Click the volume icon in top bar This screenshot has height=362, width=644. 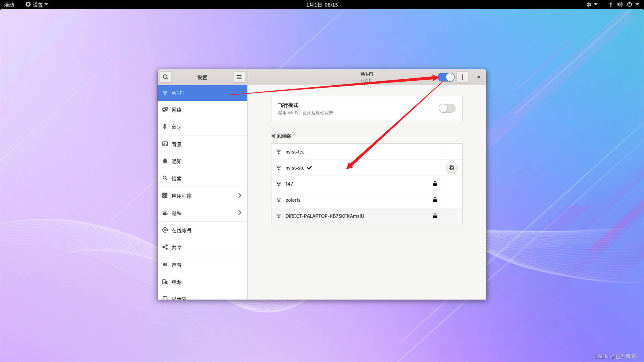coord(620,5)
